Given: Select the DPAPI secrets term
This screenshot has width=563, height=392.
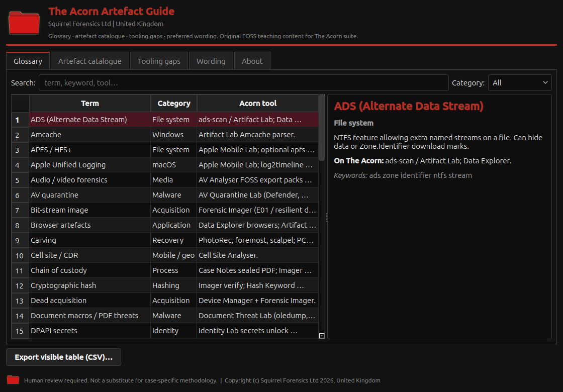Looking at the screenshot, I should point(90,331).
